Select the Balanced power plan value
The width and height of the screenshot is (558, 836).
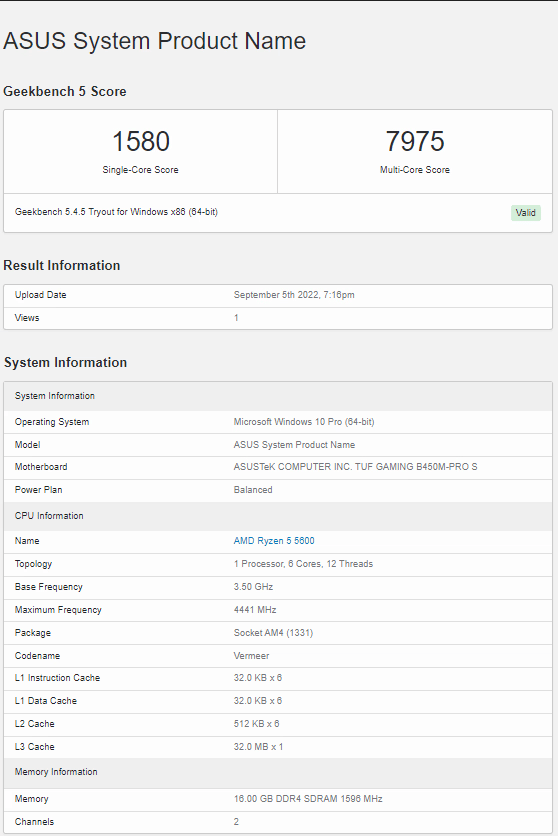[x=253, y=490]
